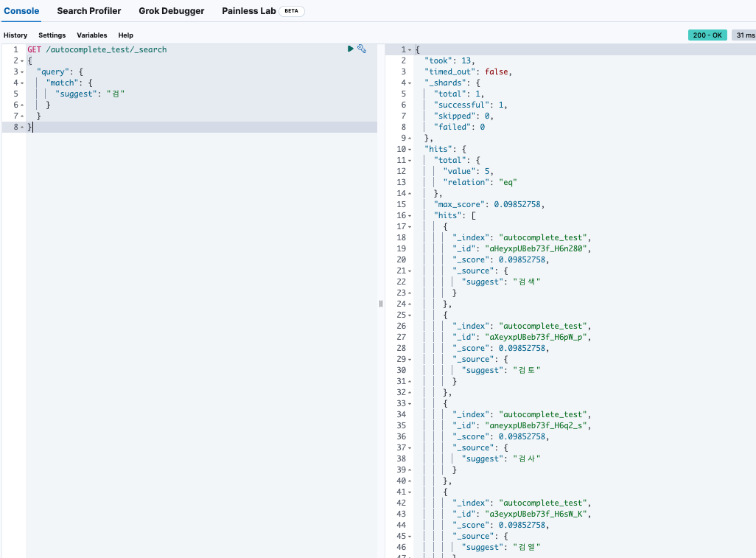
Task: Open the Grok Debugger tab
Action: [172, 11]
